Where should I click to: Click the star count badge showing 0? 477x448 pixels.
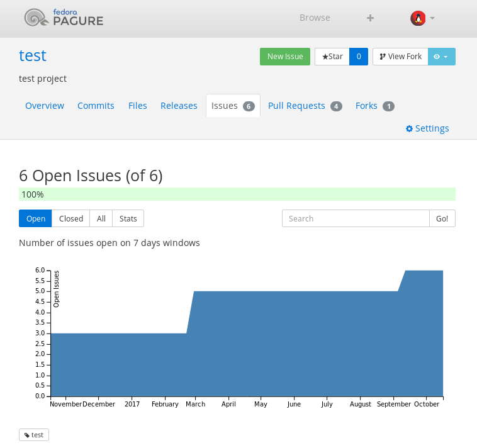click(x=359, y=57)
